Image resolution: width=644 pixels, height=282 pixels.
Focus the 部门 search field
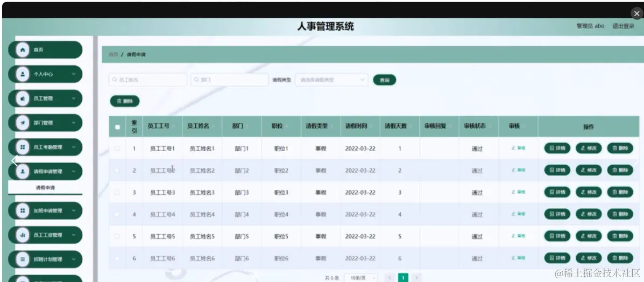point(230,80)
